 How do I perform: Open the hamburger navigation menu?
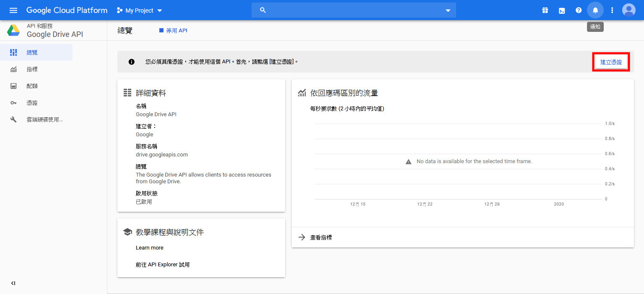point(13,10)
